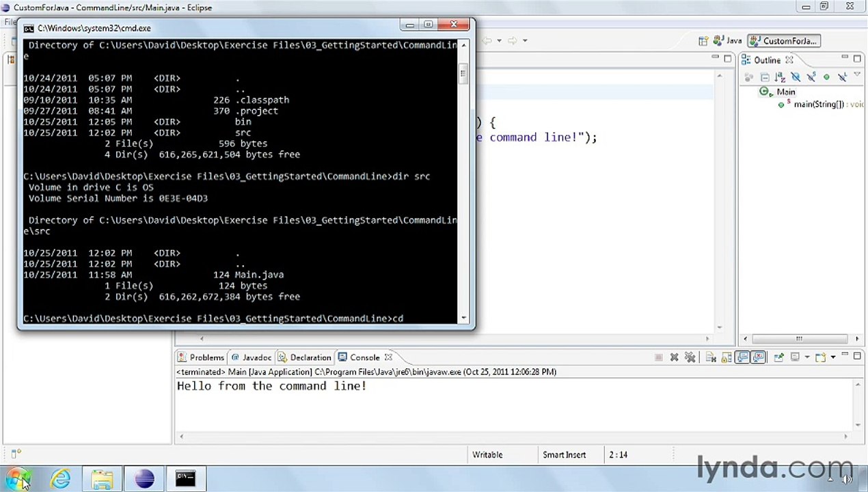
Task: Click the cmd window scrollbar up arrow
Action: [464, 45]
